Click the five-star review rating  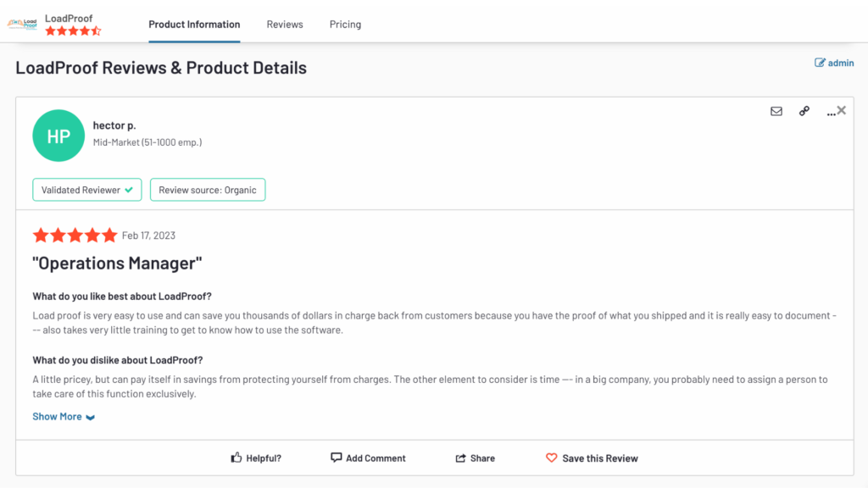(75, 236)
